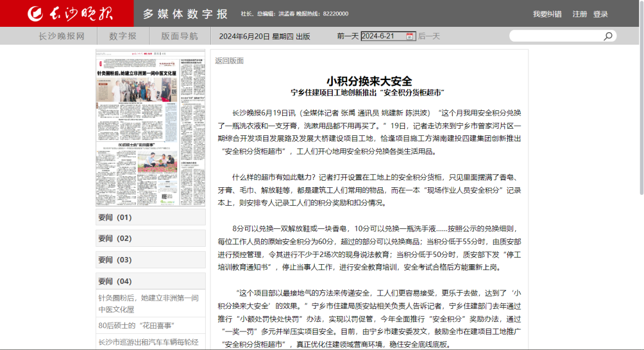Click the search magnifier icon
The image size is (644, 350).
click(608, 36)
